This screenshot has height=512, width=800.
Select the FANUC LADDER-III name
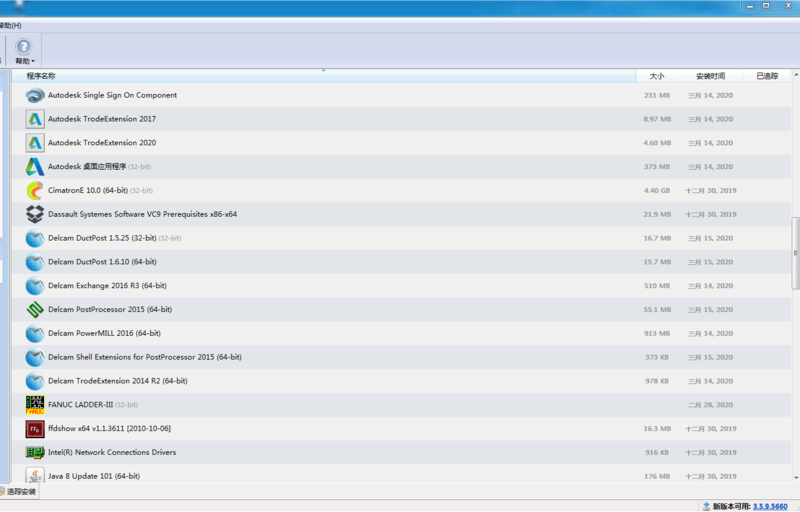coord(81,404)
